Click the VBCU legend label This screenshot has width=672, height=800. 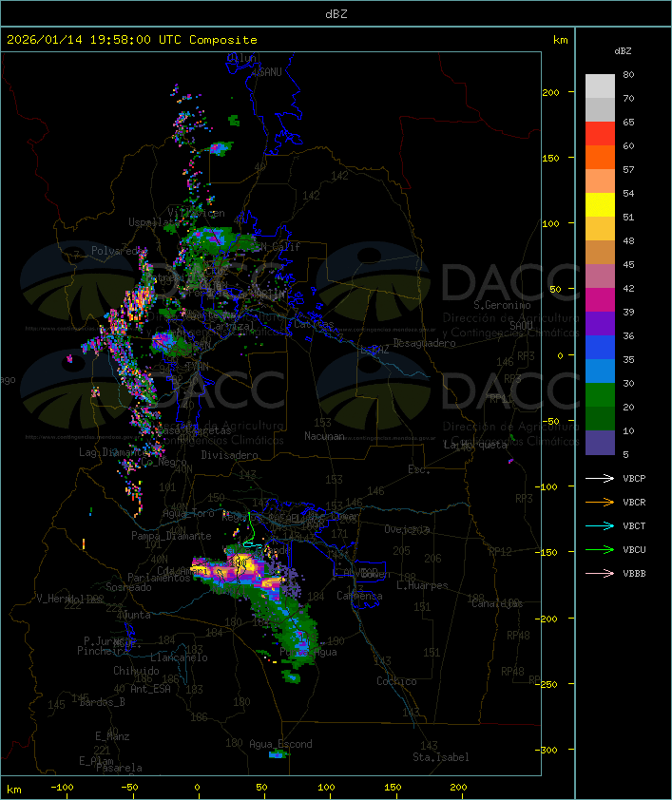click(x=634, y=549)
